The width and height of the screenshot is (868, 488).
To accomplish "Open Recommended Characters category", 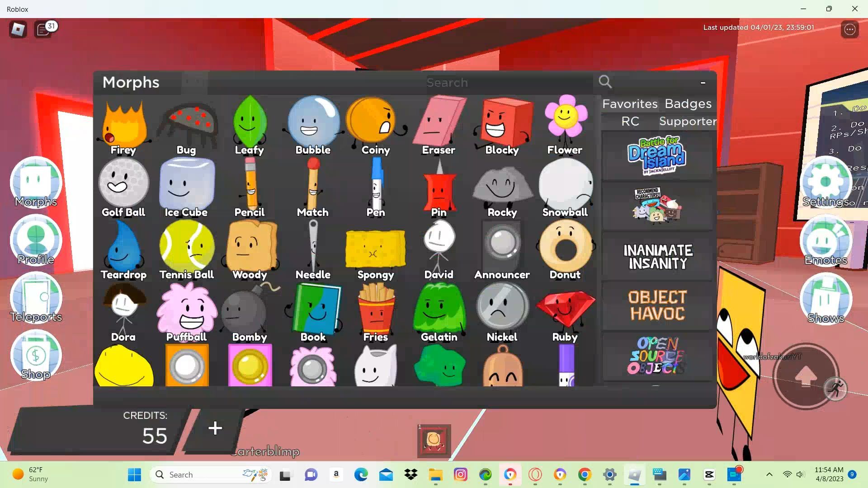I will [x=657, y=206].
